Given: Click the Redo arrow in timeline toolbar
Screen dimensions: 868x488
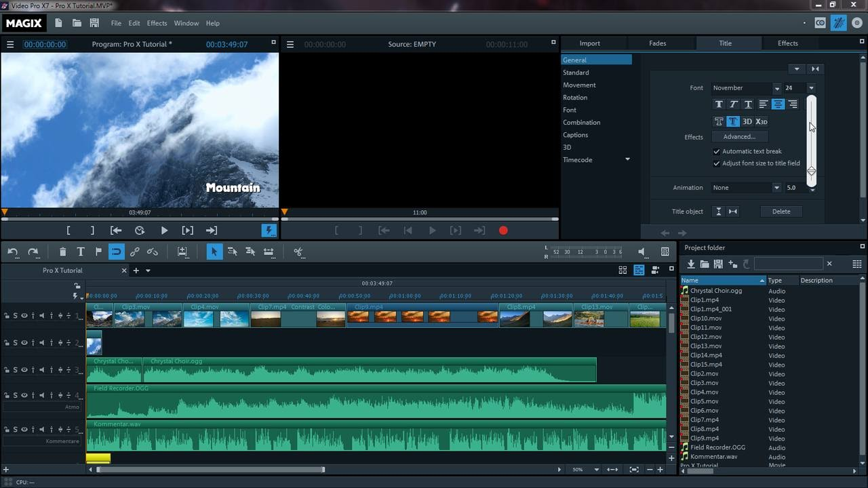Looking at the screenshot, I should (33, 251).
